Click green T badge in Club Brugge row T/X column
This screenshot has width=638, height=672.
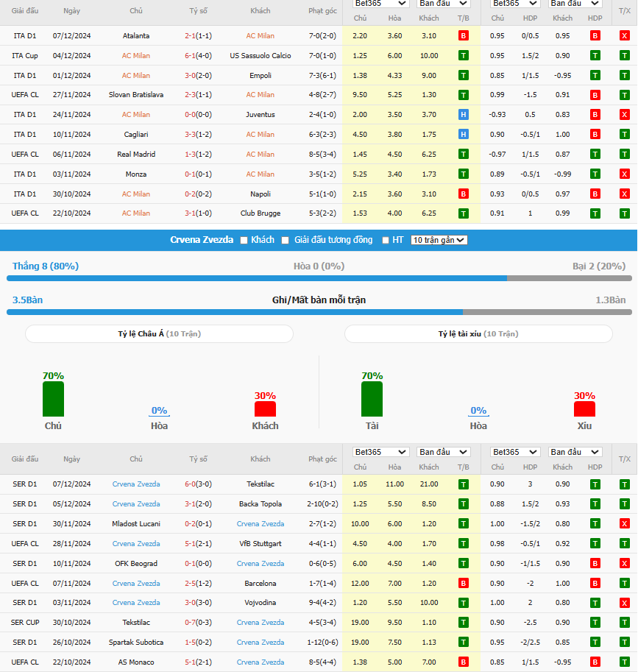(x=624, y=213)
